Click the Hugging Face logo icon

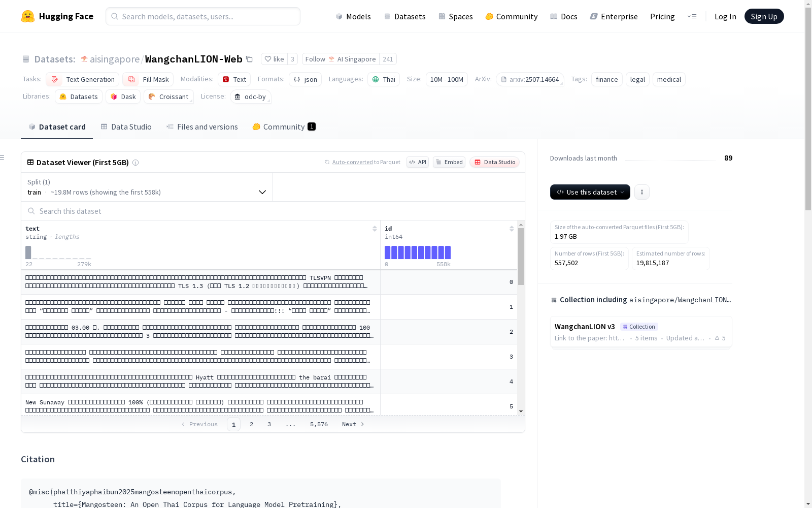(28, 16)
